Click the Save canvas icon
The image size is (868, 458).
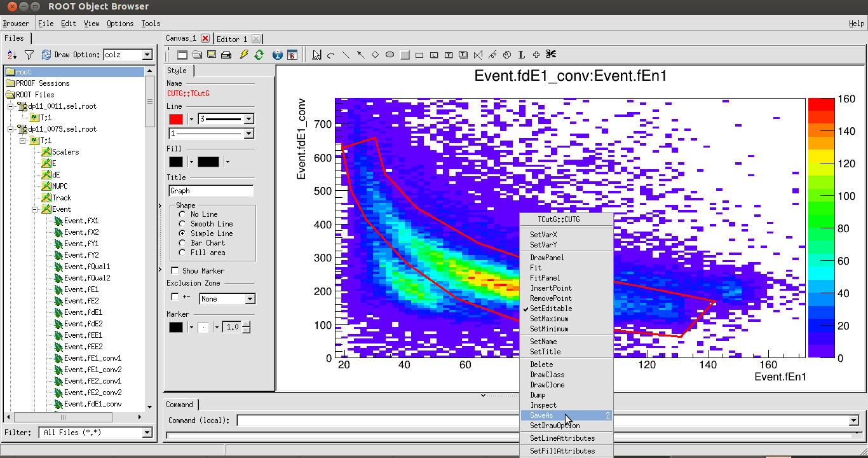tap(212, 55)
